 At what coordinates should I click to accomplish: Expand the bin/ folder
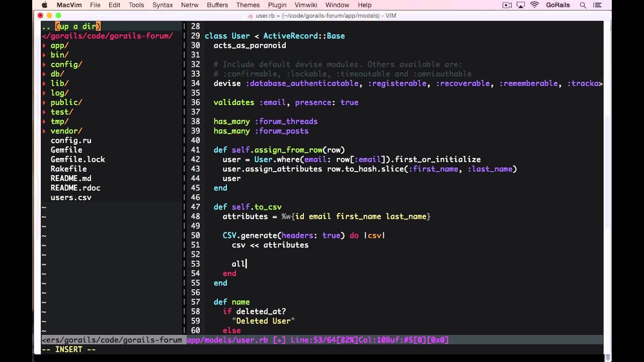point(59,55)
